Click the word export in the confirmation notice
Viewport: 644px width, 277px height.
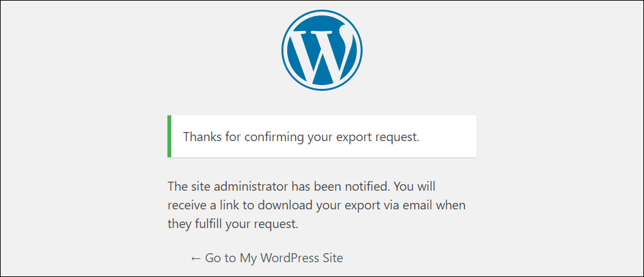(356, 138)
